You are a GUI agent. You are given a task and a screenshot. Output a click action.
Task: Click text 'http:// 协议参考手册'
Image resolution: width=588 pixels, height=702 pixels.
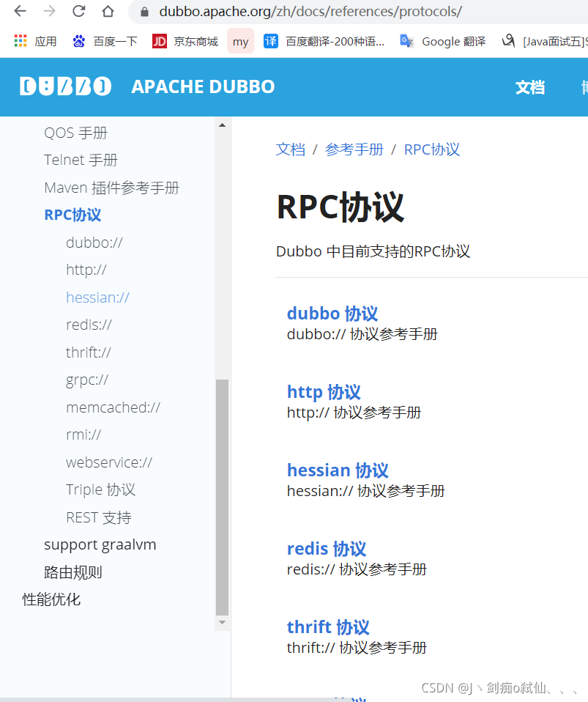click(x=354, y=413)
